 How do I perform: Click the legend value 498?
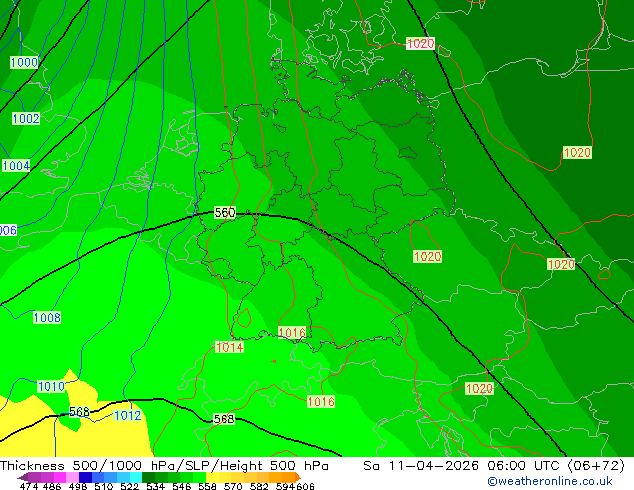78,486
